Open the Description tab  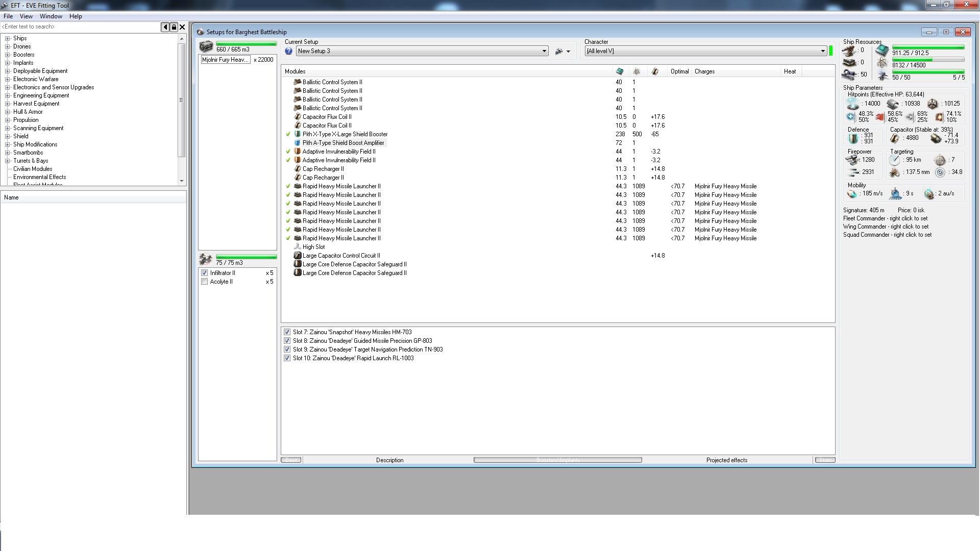point(389,460)
